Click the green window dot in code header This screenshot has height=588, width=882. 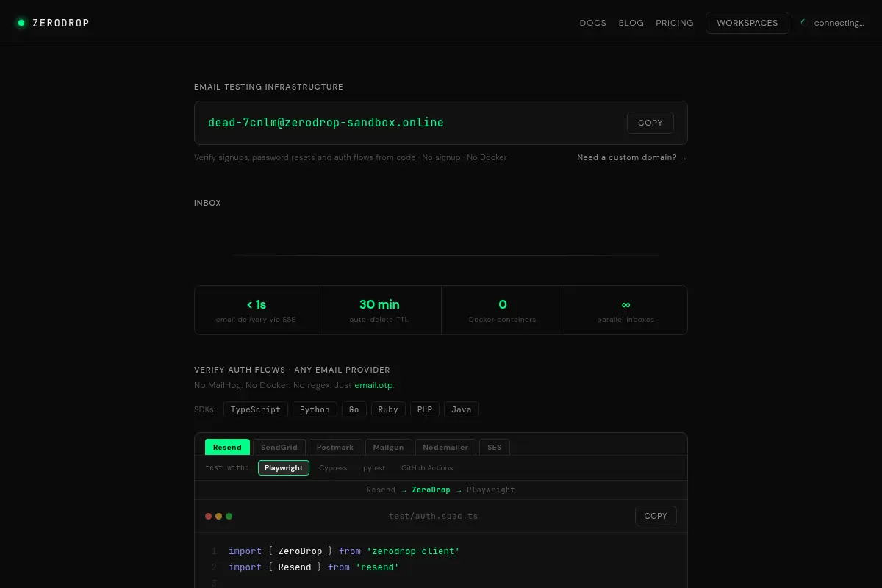click(229, 516)
